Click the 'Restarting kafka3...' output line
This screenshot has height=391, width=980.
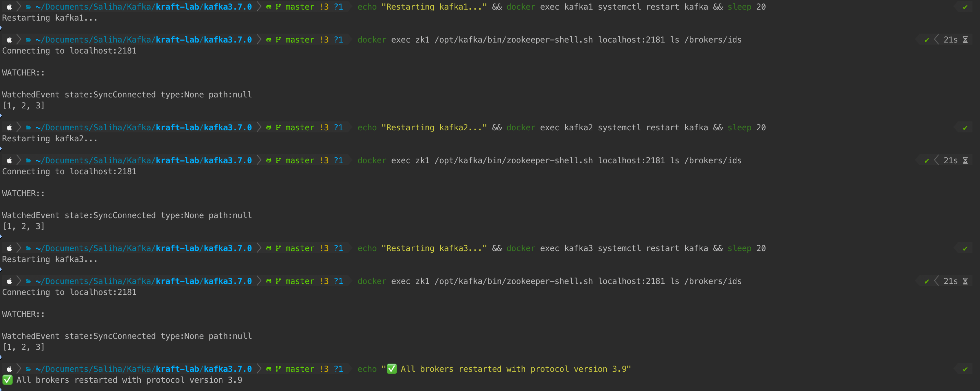click(50, 259)
